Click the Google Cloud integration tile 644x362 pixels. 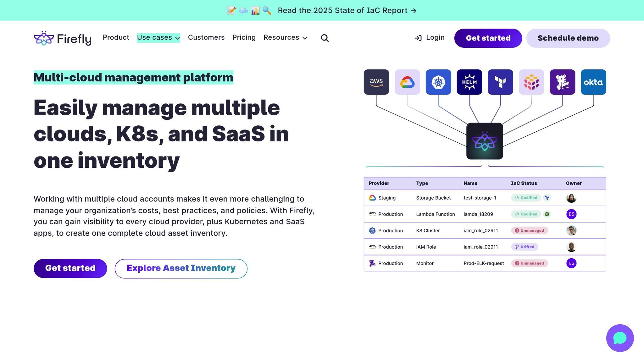[x=407, y=82]
